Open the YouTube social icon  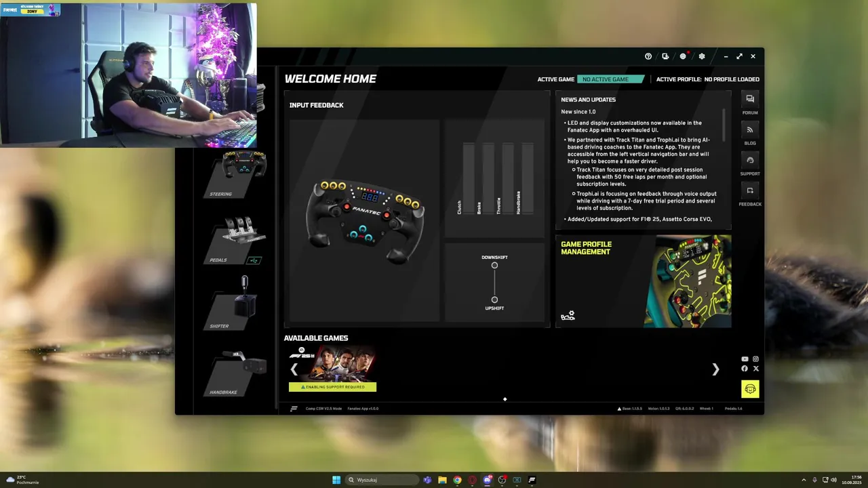pyautogui.click(x=745, y=359)
